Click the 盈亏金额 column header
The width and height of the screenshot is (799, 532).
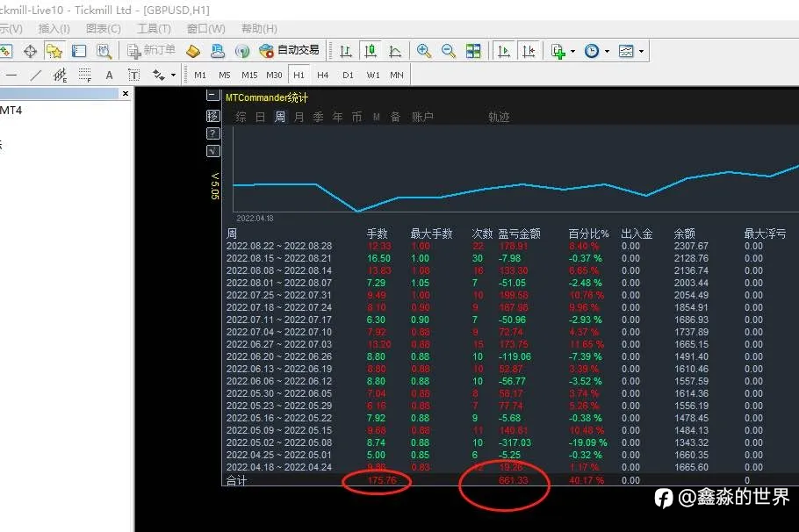(519, 234)
